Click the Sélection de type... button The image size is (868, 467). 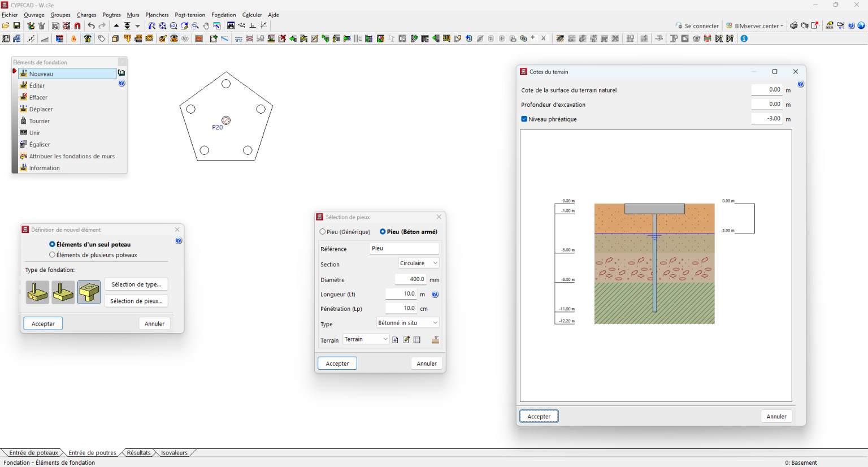[x=136, y=284]
